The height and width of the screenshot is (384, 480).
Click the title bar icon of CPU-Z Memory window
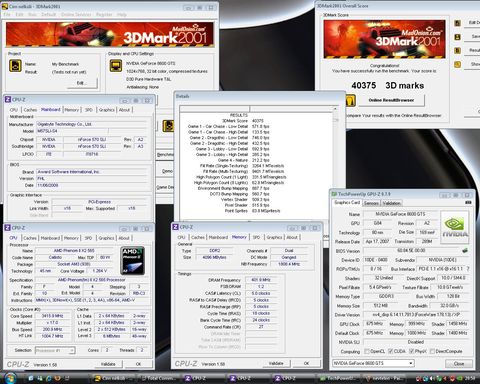[x=176, y=227]
